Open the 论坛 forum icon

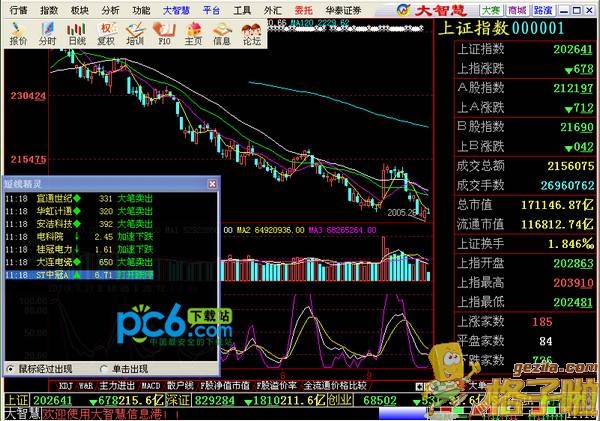(x=252, y=34)
